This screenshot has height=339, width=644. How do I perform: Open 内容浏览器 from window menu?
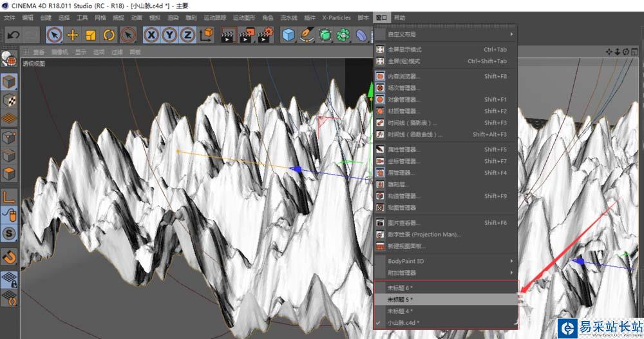446,77
